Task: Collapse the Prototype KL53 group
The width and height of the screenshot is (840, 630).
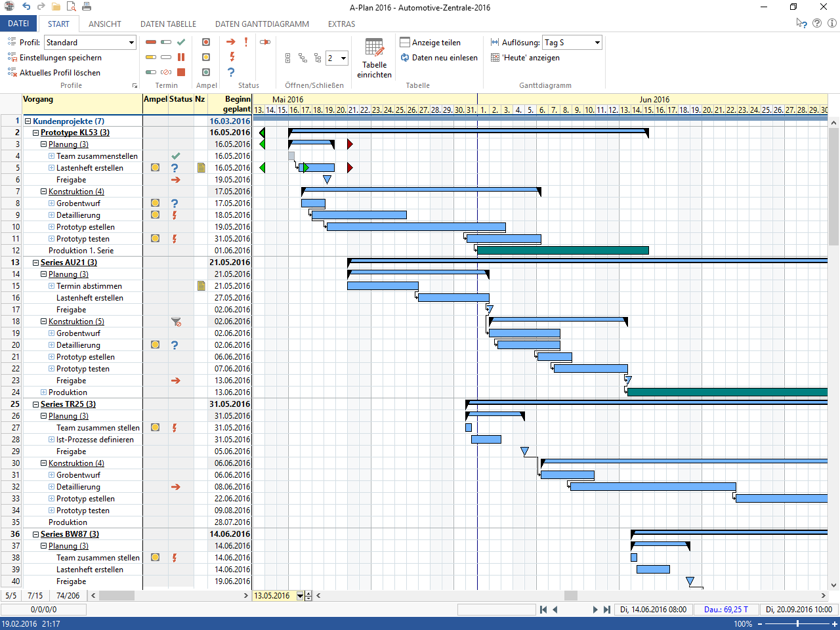Action: (36, 133)
